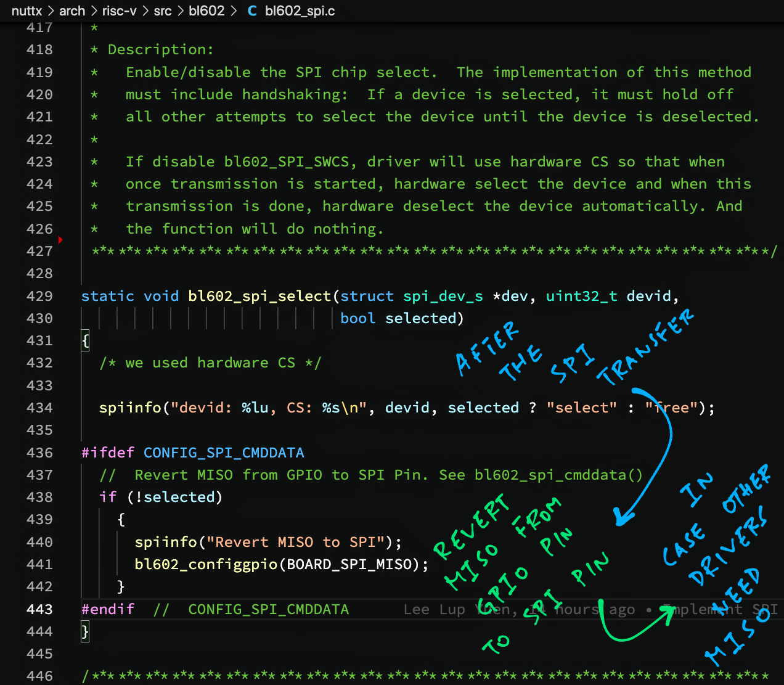This screenshot has height=685, width=784.
Task: Expand chevron after risc-v breadcrumb
Action: 145,11
